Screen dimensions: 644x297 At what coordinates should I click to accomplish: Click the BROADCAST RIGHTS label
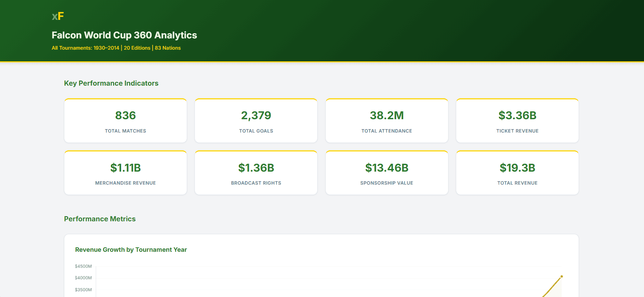(x=256, y=183)
